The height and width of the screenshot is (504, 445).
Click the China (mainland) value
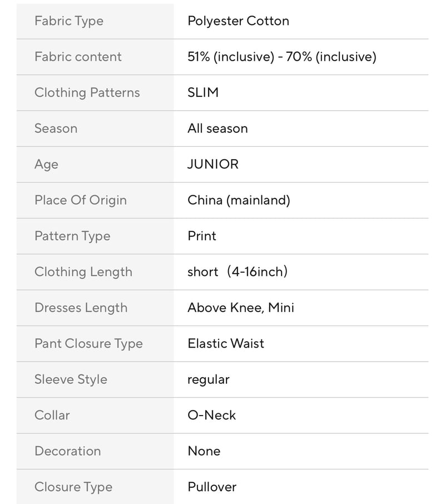(239, 200)
